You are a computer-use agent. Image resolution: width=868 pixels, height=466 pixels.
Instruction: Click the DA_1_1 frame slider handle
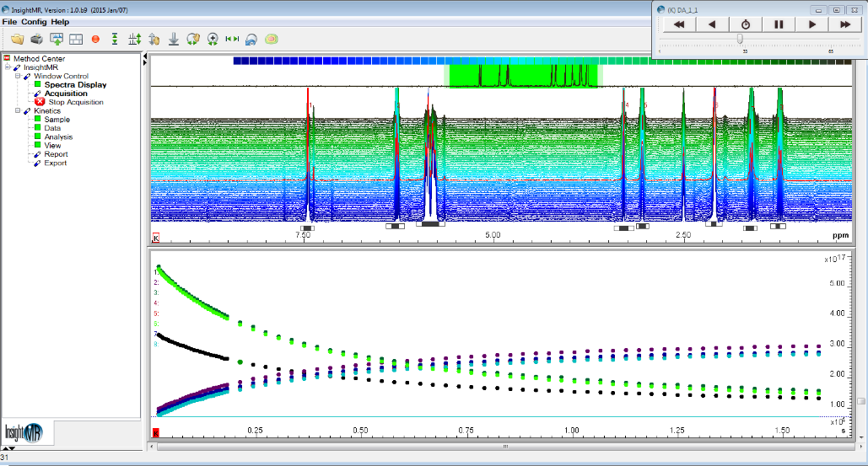pyautogui.click(x=741, y=39)
